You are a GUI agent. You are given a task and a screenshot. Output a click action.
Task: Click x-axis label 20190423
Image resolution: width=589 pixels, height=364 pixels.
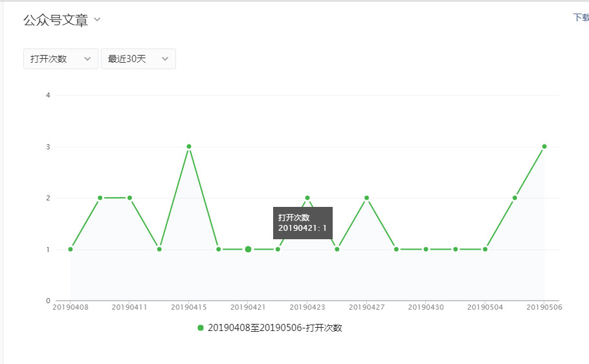click(x=307, y=307)
